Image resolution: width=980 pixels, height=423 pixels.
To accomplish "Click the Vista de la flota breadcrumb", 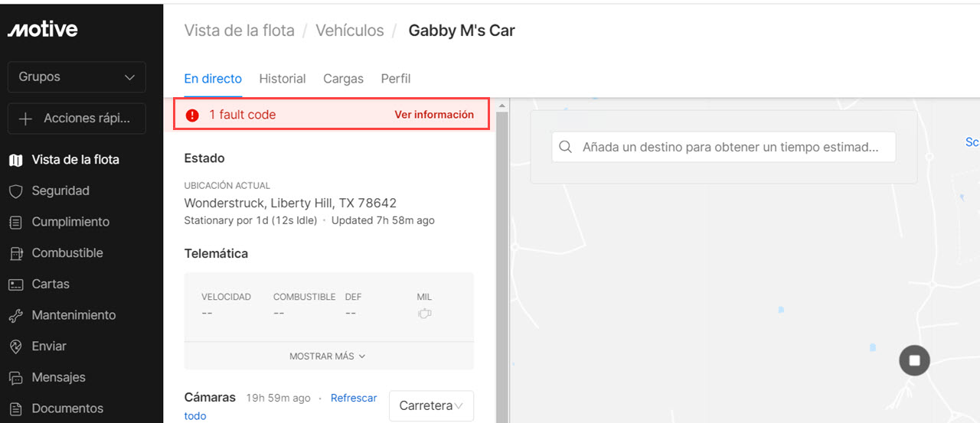I will point(239,31).
